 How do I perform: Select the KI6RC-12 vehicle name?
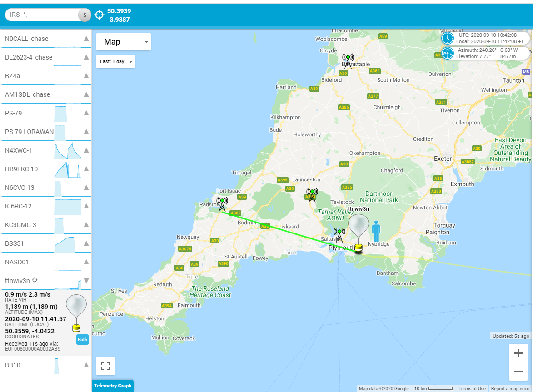pyautogui.click(x=18, y=207)
